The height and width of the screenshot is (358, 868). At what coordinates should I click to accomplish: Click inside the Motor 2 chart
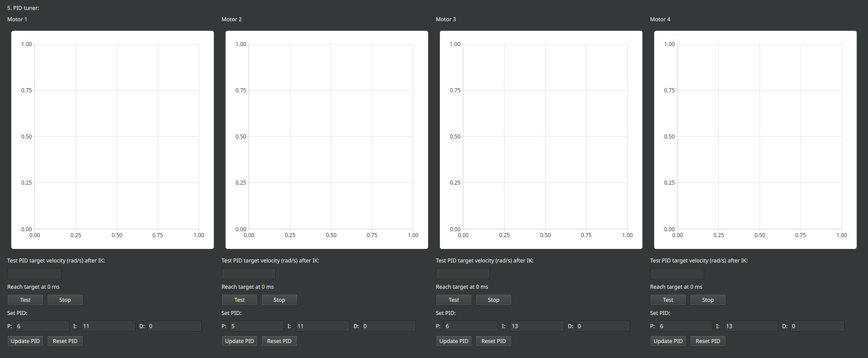(x=327, y=140)
